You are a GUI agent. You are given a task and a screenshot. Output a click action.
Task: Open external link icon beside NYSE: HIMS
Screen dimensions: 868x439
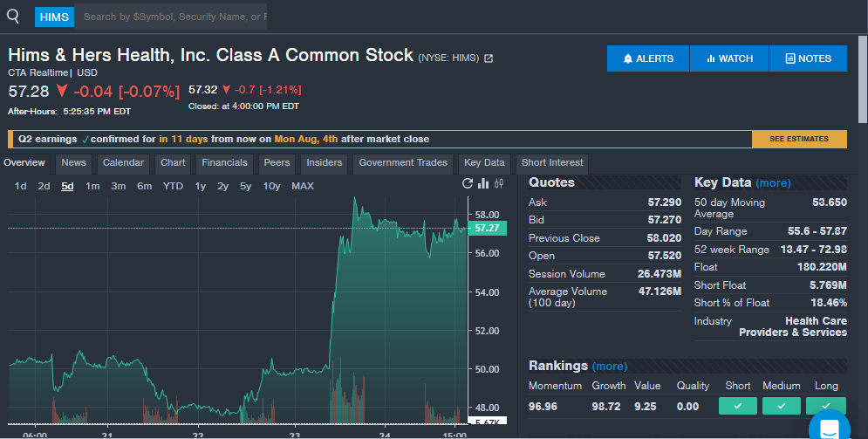[x=489, y=58]
